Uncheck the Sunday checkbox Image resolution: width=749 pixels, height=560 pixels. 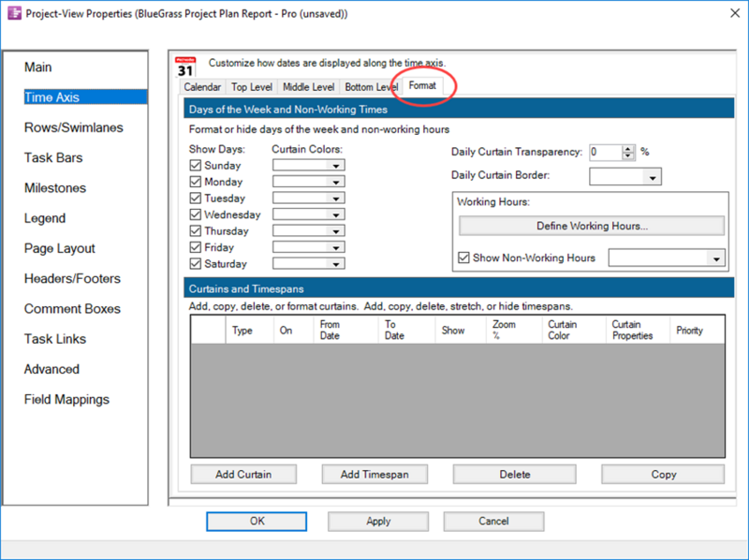click(195, 166)
